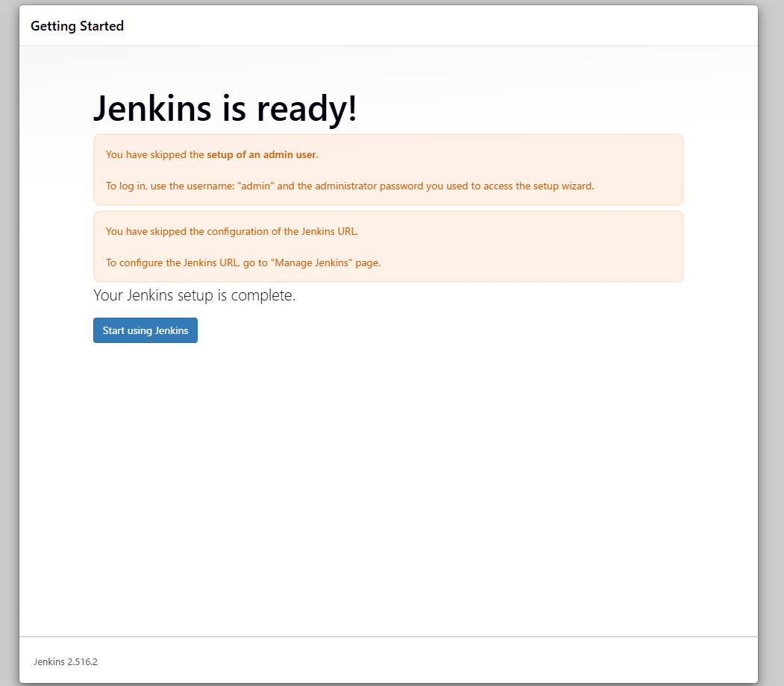Screen dimensions: 784x686
Task: Select the bold "setup of an admin user" text
Action: [x=261, y=155]
